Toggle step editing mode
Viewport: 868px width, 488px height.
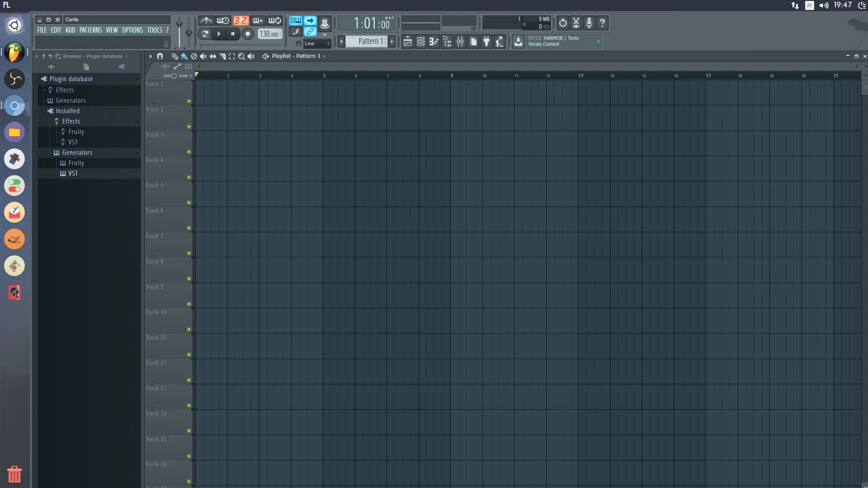[296, 32]
